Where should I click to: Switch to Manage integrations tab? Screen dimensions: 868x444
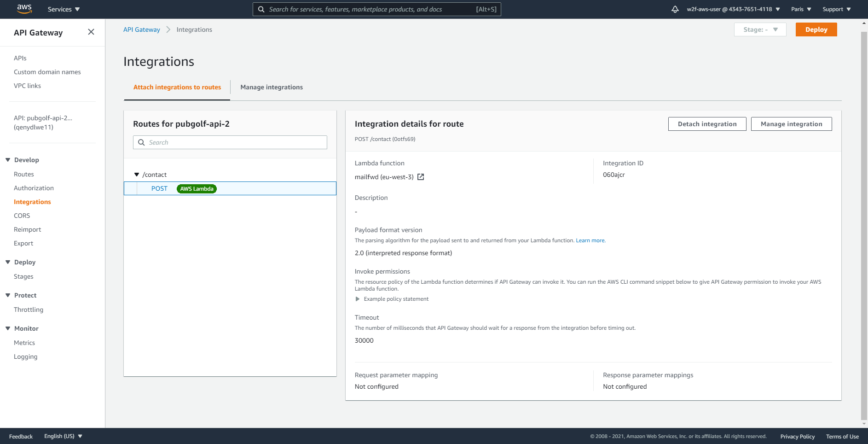click(x=272, y=87)
